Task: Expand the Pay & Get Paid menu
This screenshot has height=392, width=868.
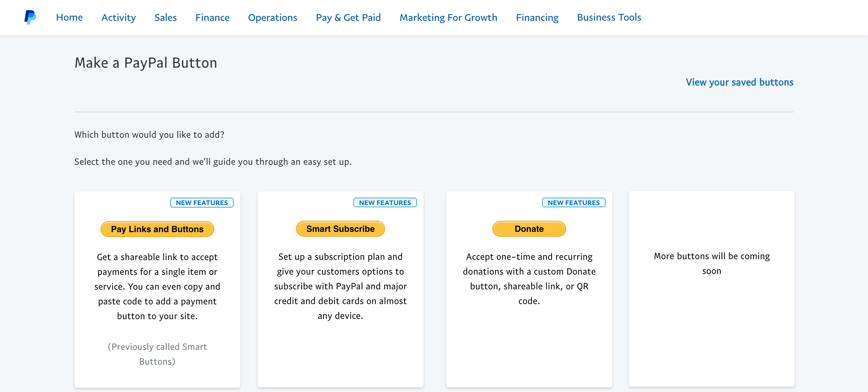Action: [x=348, y=17]
